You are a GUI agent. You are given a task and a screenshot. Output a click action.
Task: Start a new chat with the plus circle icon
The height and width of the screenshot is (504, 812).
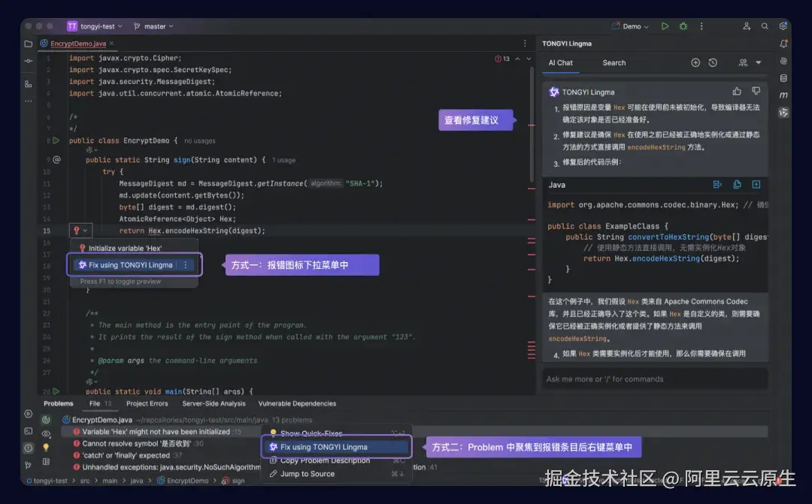pos(695,62)
